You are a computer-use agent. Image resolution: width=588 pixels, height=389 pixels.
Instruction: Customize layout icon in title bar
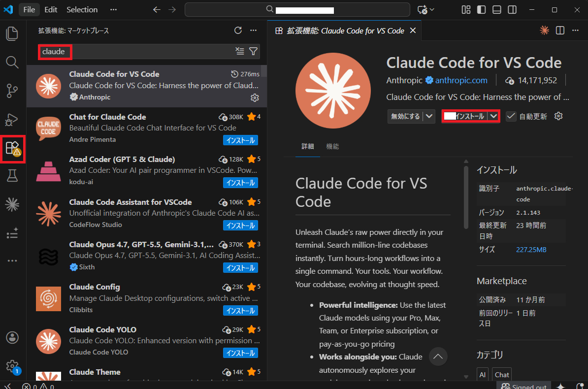466,10
